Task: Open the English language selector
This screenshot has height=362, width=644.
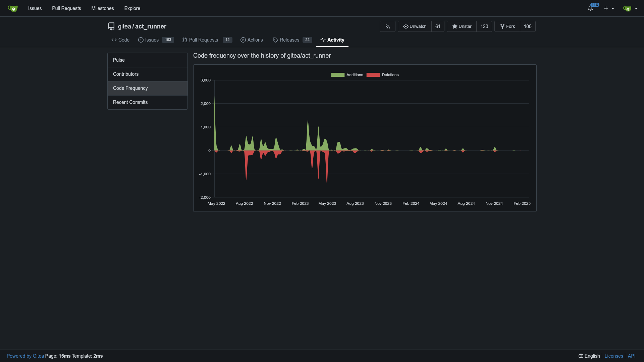Action: pyautogui.click(x=589, y=356)
